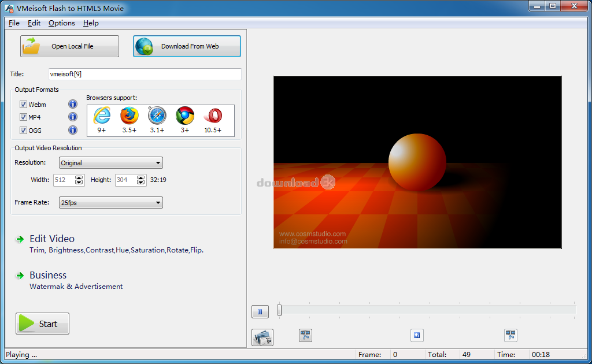Open the Edit menu
Viewport: 592px width, 364px height.
34,23
